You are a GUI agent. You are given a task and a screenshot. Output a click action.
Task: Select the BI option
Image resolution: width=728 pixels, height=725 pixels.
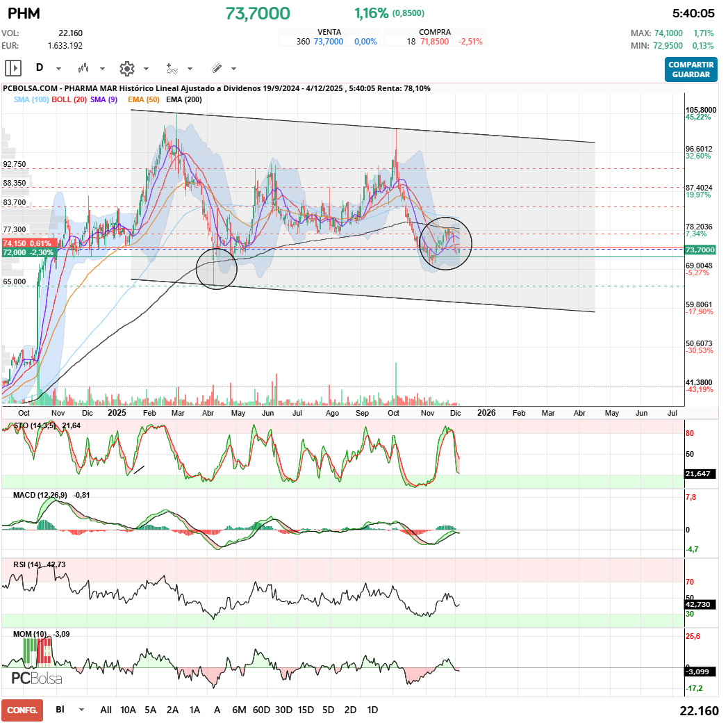tap(60, 709)
